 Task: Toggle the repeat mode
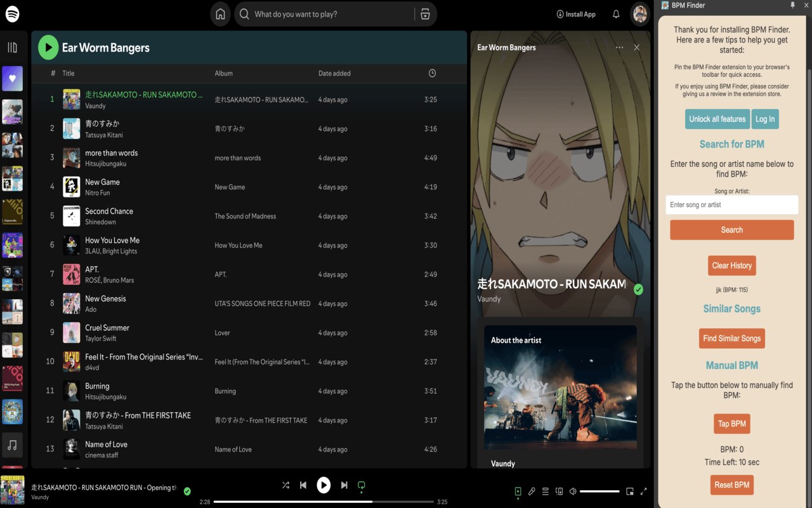click(362, 485)
